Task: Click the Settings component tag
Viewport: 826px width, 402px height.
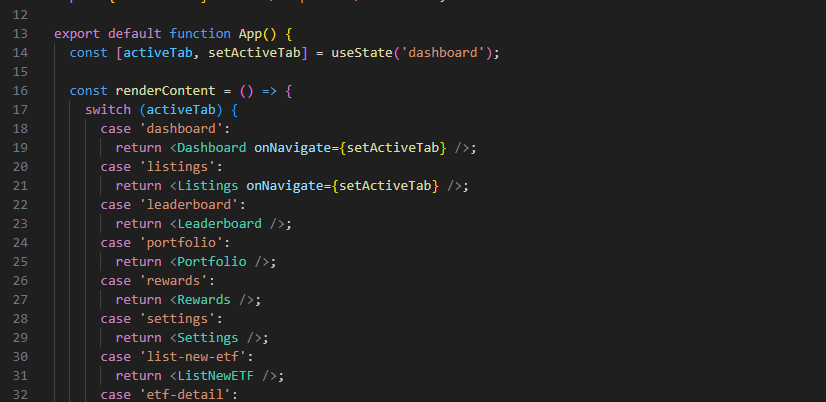Action: 208,337
